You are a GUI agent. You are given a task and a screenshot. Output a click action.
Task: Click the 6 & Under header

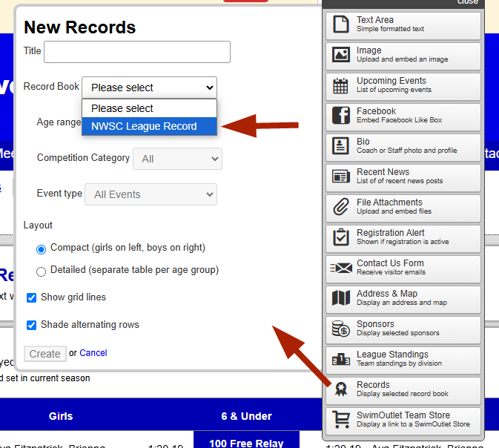[247, 416]
